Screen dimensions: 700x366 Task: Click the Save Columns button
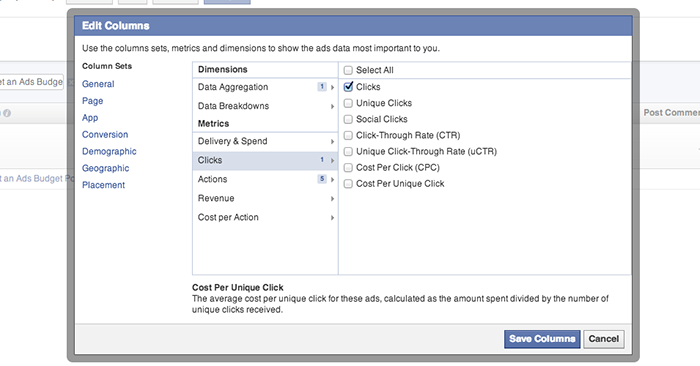point(542,339)
